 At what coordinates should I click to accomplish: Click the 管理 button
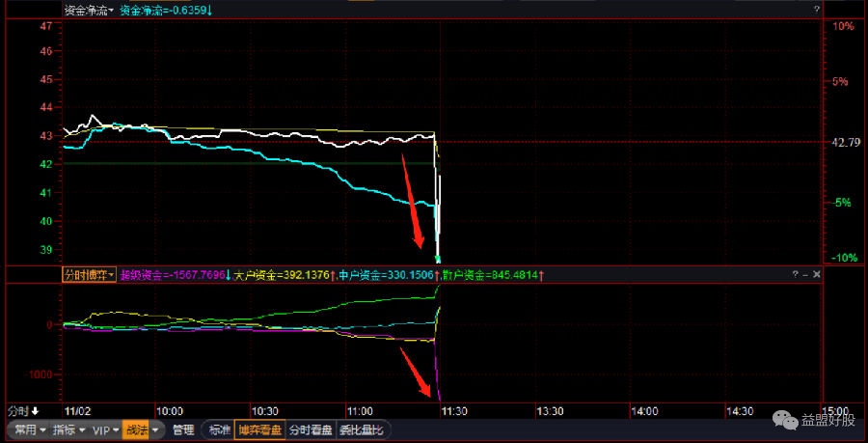[x=183, y=429]
